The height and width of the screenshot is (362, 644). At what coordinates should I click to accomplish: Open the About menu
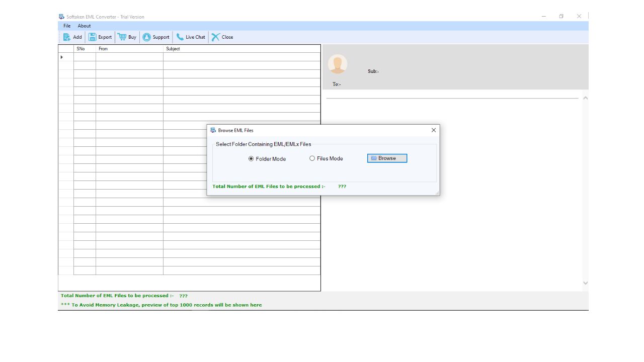[84, 26]
